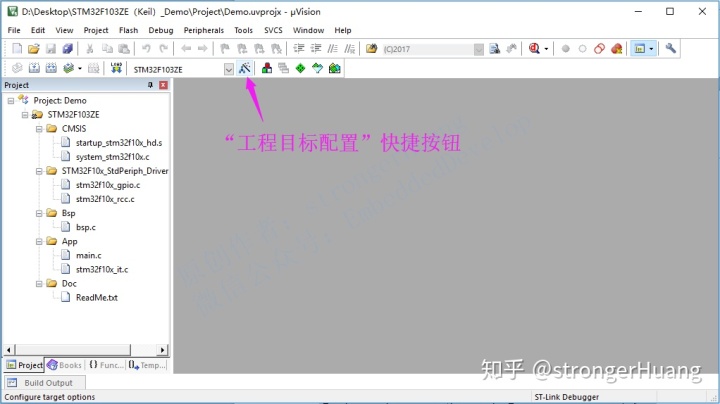Click Project panel scroll right arrow

click(x=163, y=350)
